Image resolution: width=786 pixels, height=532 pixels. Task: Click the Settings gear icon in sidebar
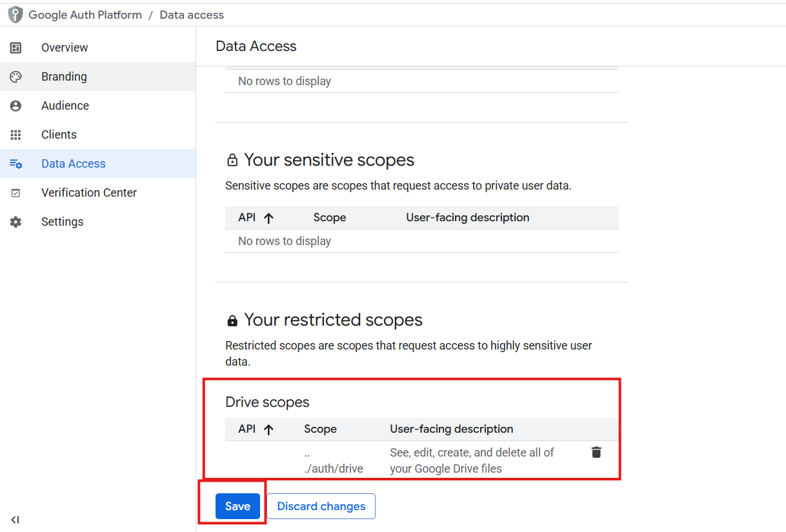tap(15, 222)
